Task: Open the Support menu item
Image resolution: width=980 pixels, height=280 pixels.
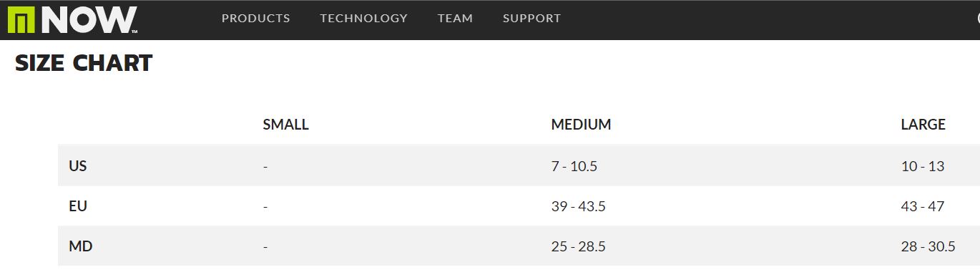Action: coord(531,19)
